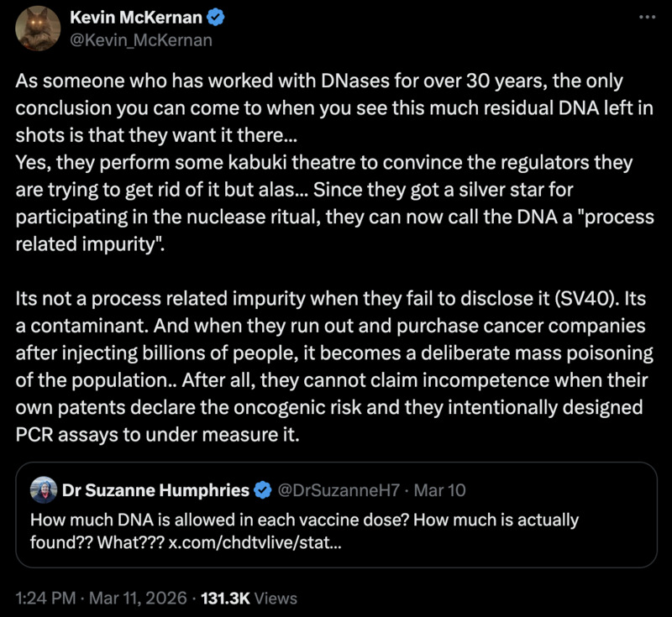The height and width of the screenshot is (617, 672).
Task: Open Dr Suzanne Humphries name link
Action: click(156, 489)
